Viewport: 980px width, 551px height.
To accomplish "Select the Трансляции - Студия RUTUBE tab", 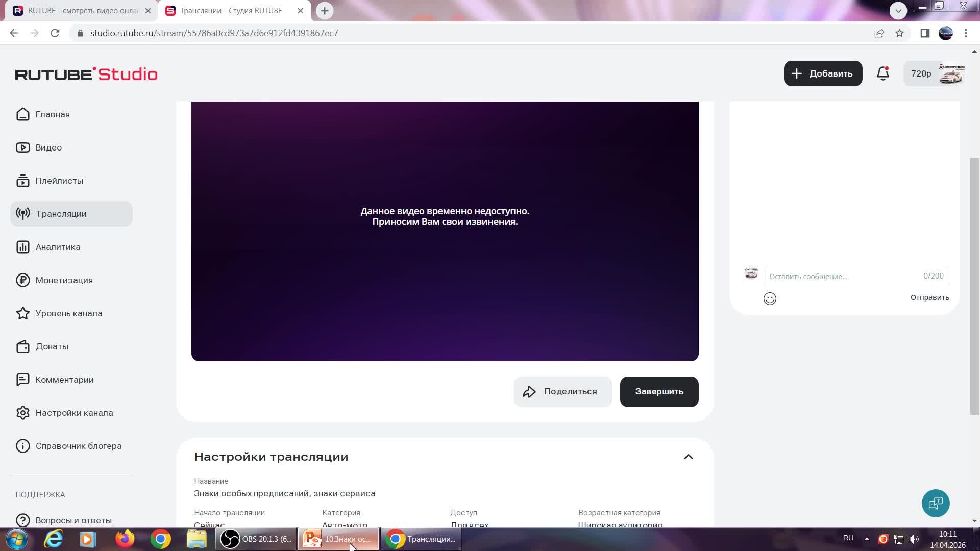I will [x=230, y=10].
